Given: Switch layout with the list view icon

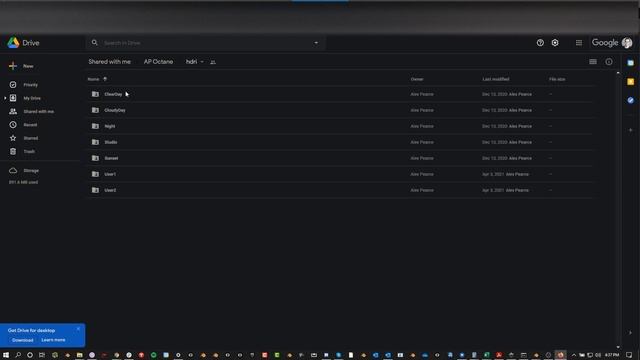Looking at the screenshot, I should [x=593, y=62].
